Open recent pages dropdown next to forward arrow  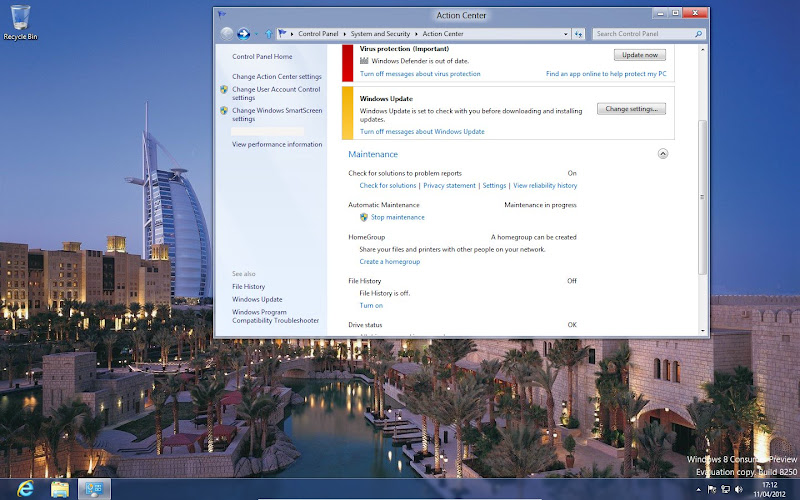point(256,34)
